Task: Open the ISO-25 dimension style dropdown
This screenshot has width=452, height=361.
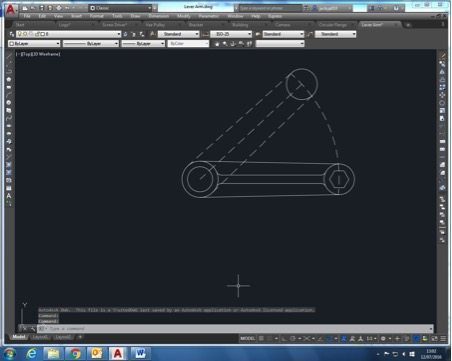Action: coord(231,34)
